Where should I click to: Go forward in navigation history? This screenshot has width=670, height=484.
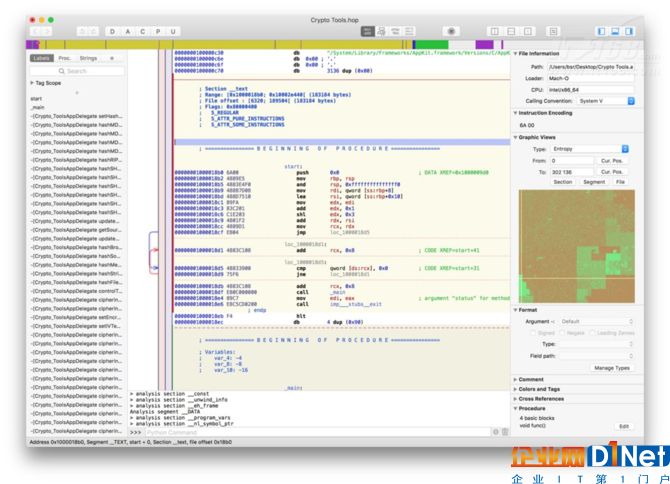point(47,31)
